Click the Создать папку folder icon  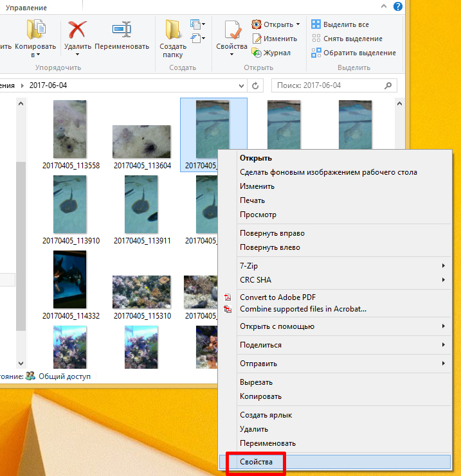coord(173,30)
